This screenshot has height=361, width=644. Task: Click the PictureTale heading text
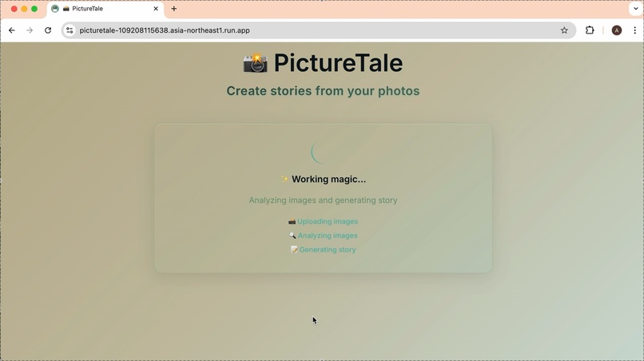[x=338, y=63]
